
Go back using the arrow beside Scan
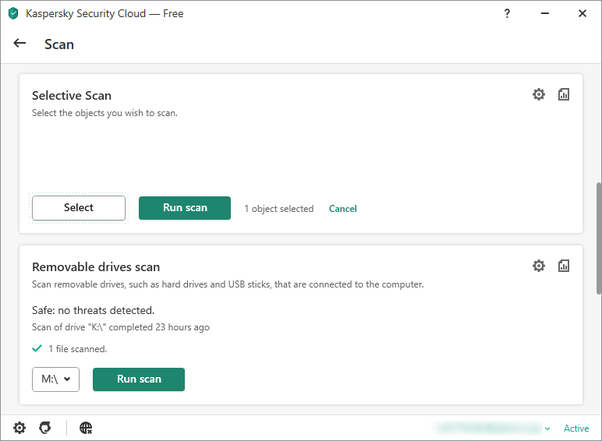[20, 43]
